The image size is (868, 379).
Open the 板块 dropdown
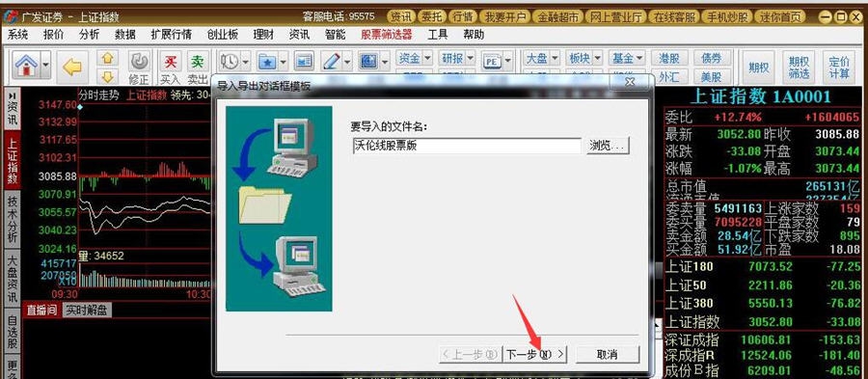[x=585, y=58]
